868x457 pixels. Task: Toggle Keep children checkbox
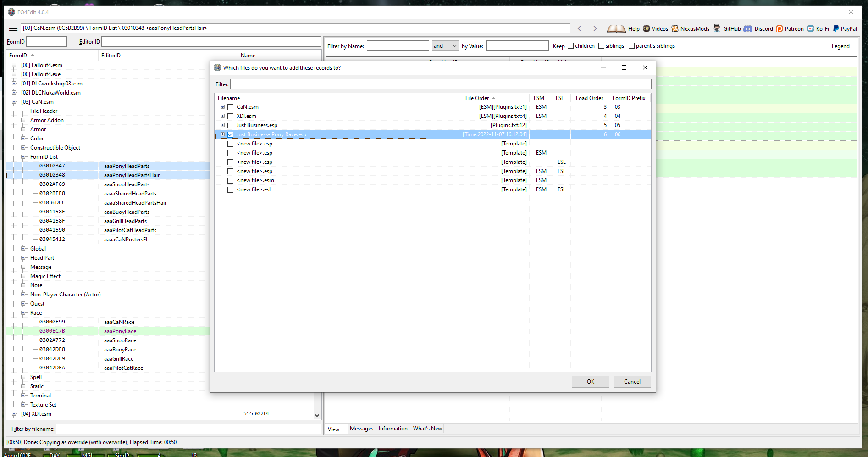pos(571,46)
